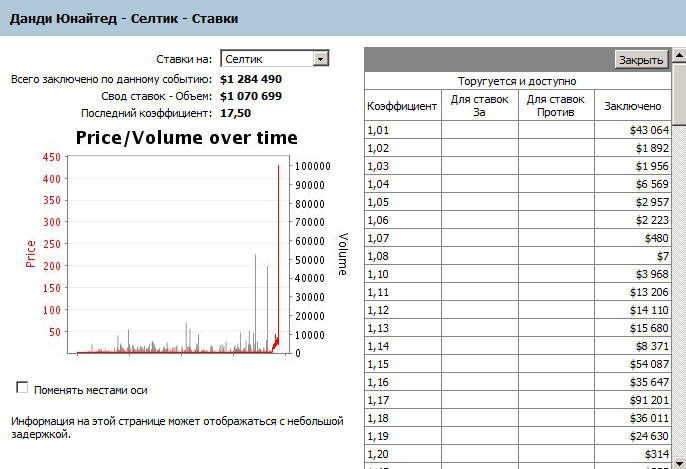This screenshot has height=469, width=686.
Task: Select the Для ставок Против column header
Action: (556, 105)
